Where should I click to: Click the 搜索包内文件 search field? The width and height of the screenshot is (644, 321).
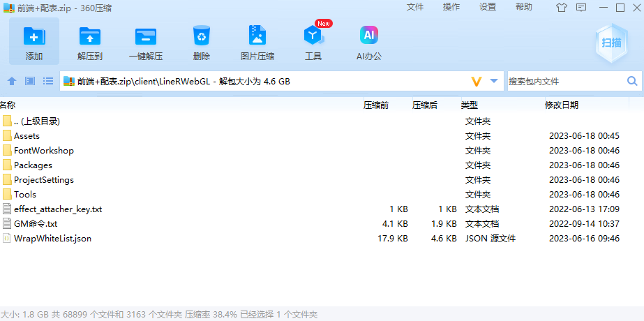point(565,81)
